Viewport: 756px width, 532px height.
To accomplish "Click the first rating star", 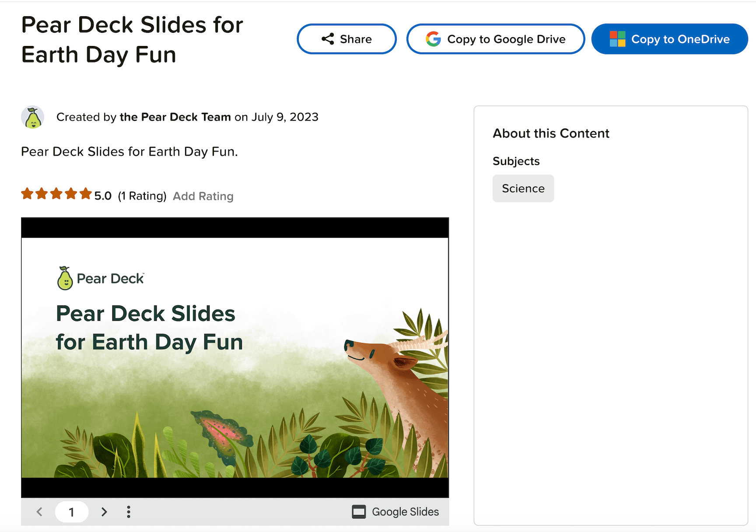I will [27, 193].
